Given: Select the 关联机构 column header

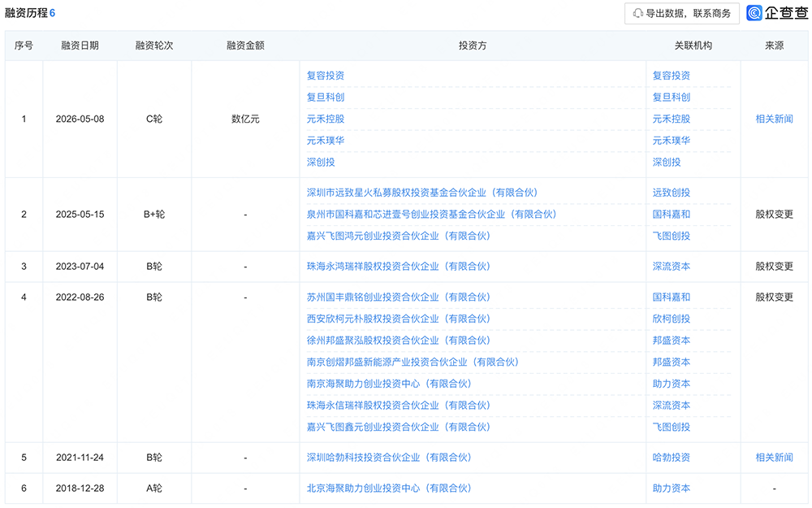Looking at the screenshot, I should (x=693, y=46).
